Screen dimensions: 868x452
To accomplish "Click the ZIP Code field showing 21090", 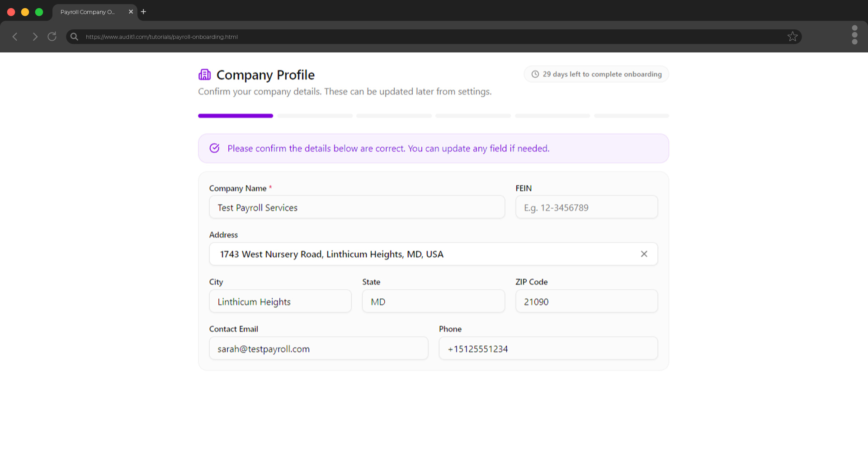I will coord(586,301).
